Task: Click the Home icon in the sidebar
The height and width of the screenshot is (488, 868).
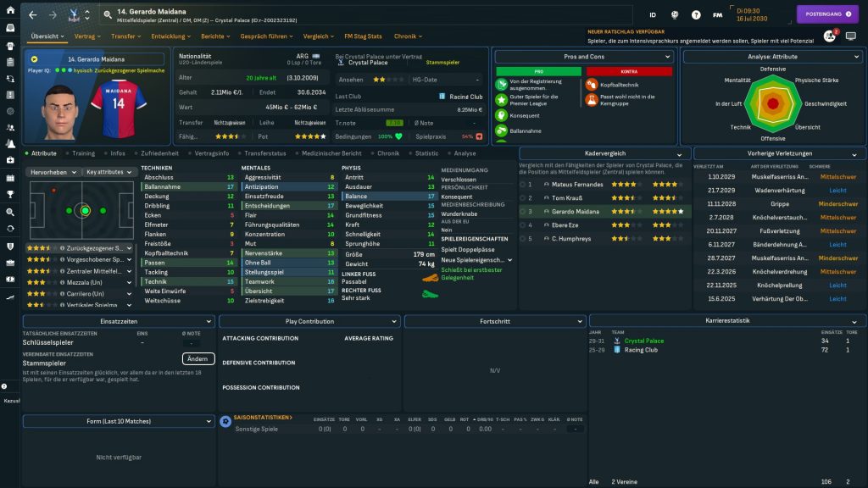Action: (x=9, y=12)
